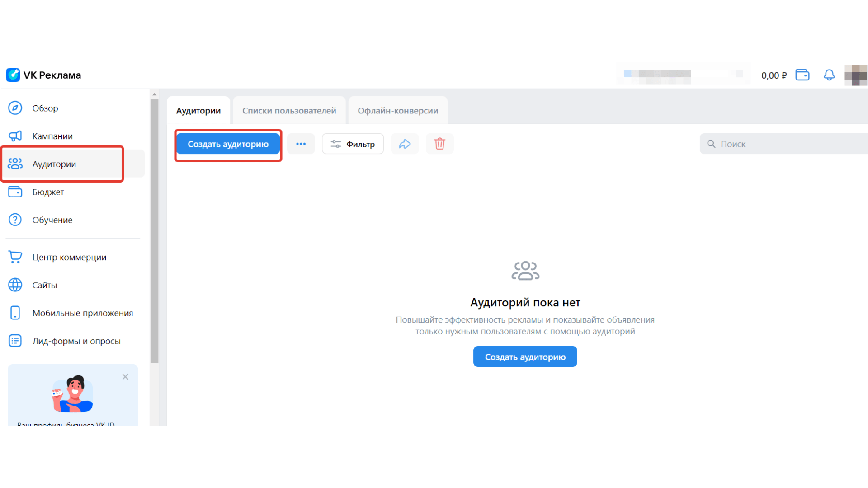Switch to Офлайн-конверсии tab

[398, 111]
